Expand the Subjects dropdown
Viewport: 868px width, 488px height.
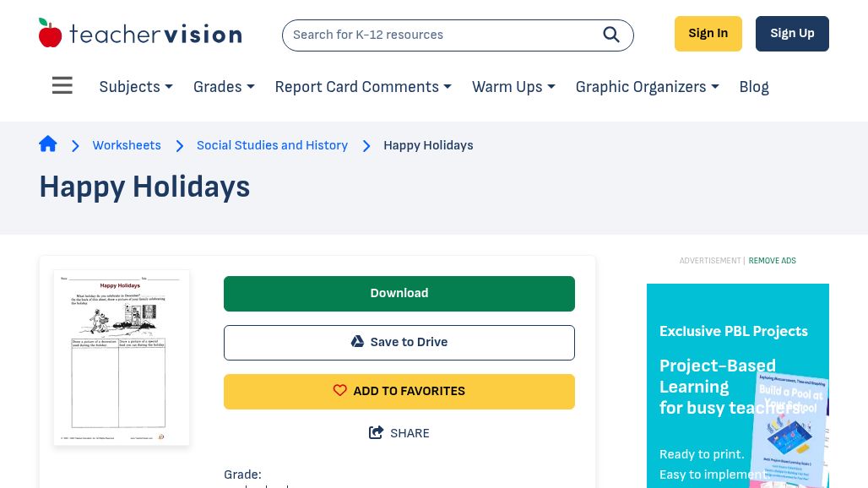tap(136, 87)
